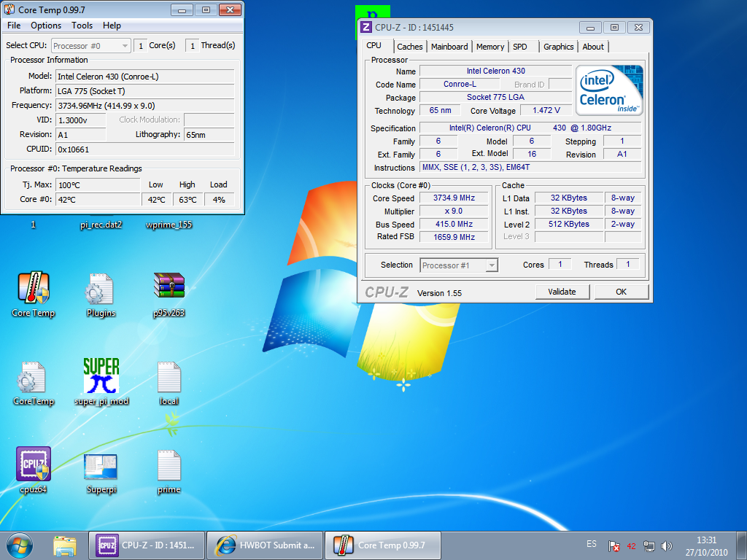The height and width of the screenshot is (560, 747).
Task: Click the Core Temp 42 tray temperature
Action: (x=631, y=546)
